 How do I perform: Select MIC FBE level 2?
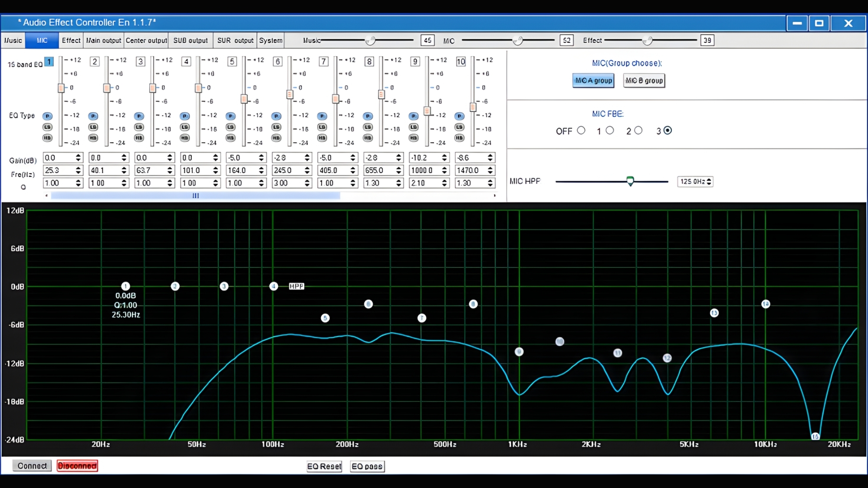[x=638, y=130]
